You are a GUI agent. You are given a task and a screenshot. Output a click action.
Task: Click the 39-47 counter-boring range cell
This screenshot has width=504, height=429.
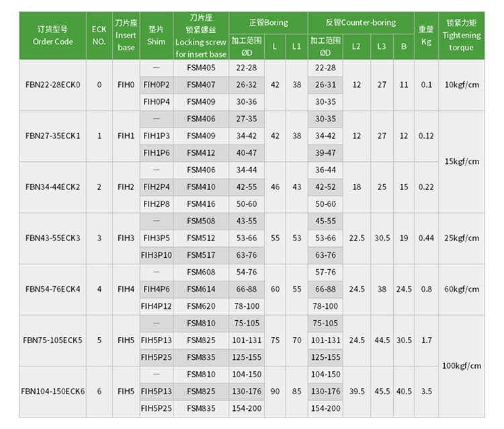coord(325,153)
